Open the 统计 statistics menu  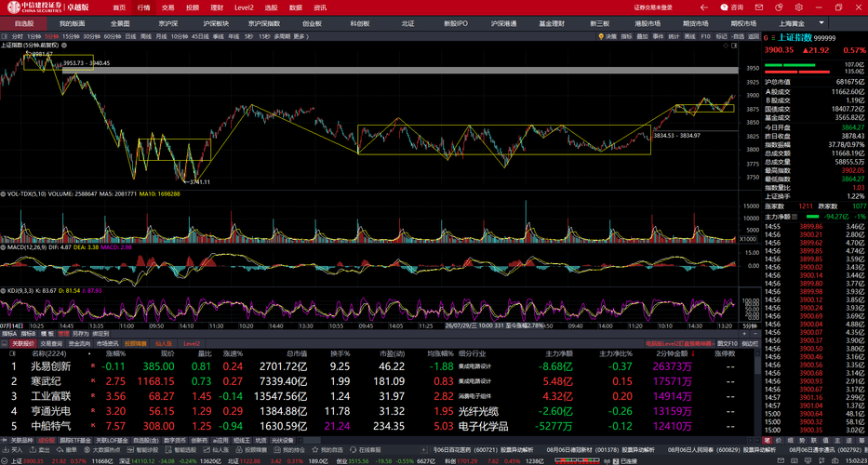coord(674,36)
